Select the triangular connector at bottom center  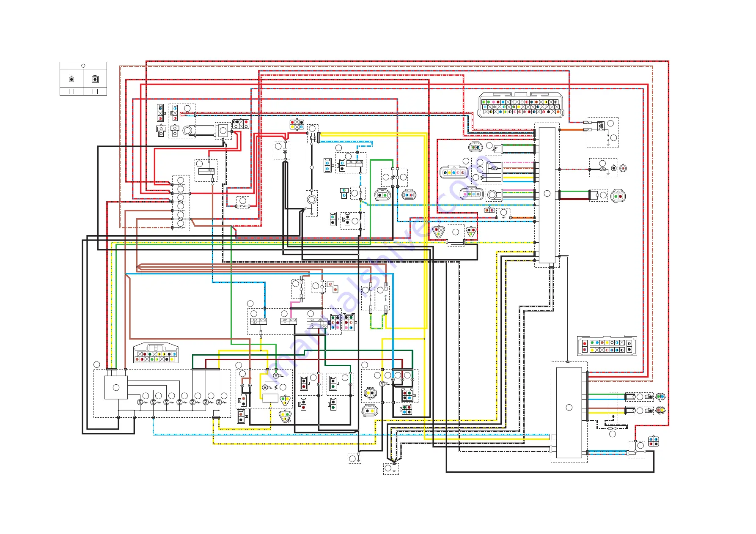286,416
